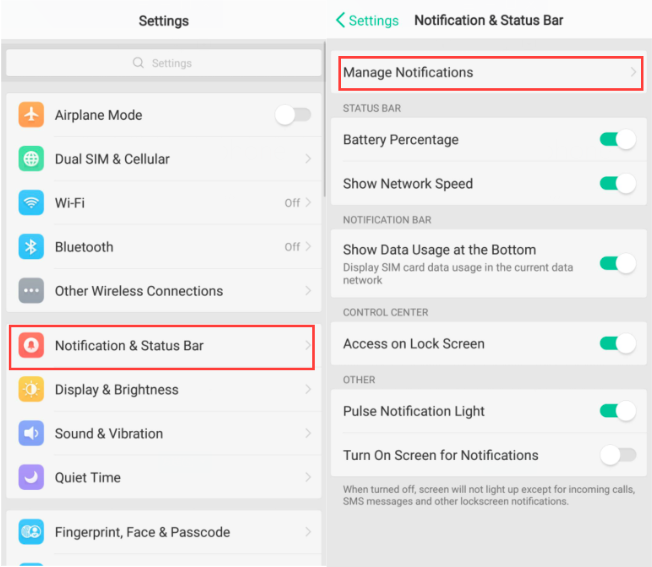This screenshot has width=652, height=567.
Task: Tap the green globe Dual SIM icon
Action: (x=31, y=158)
